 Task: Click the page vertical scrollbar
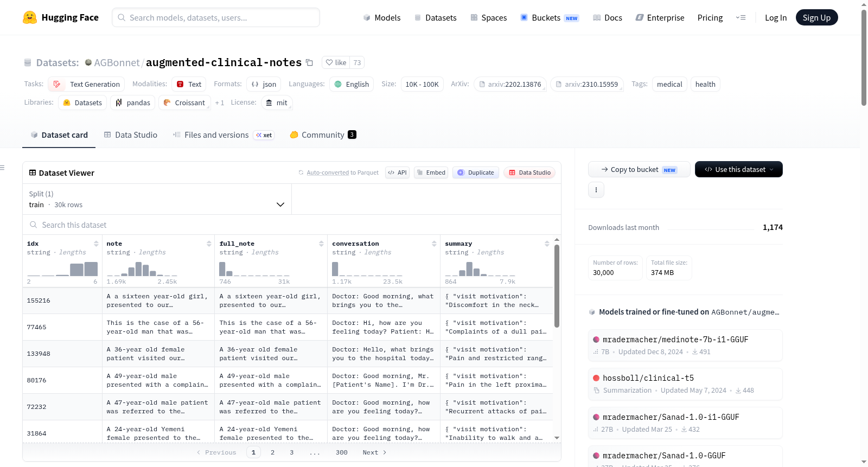(x=864, y=57)
